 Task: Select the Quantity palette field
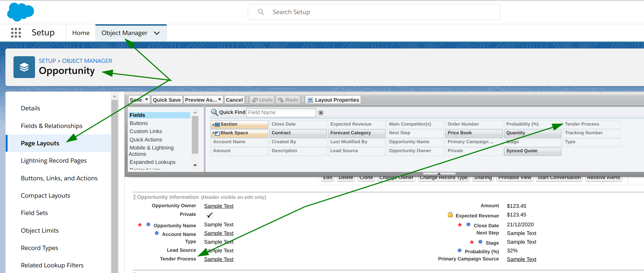coord(532,133)
